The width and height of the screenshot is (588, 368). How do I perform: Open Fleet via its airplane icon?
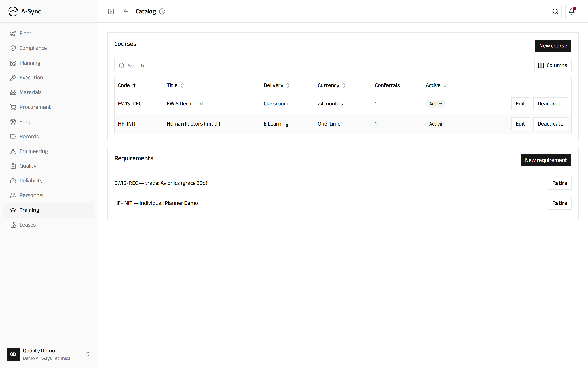(x=13, y=33)
